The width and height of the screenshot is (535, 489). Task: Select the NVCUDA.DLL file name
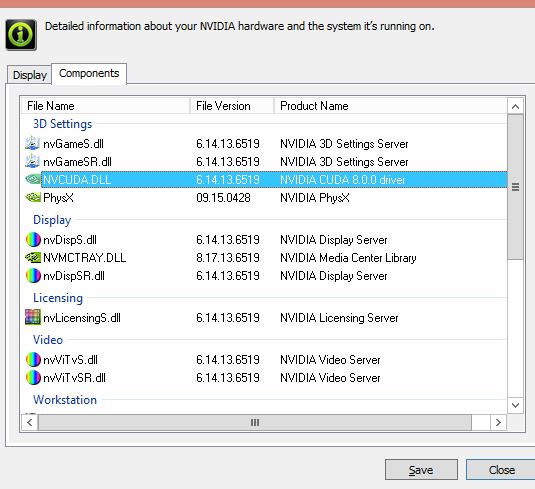pyautogui.click(x=77, y=179)
